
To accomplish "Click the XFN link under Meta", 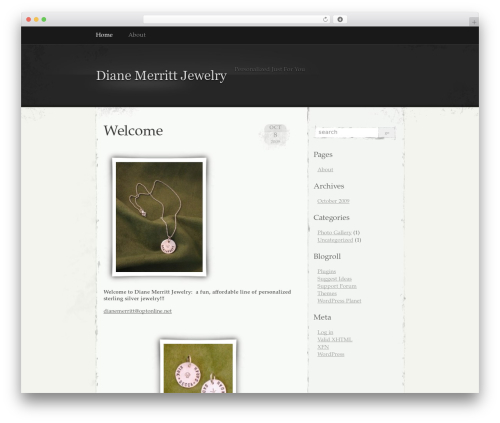I will click(323, 347).
